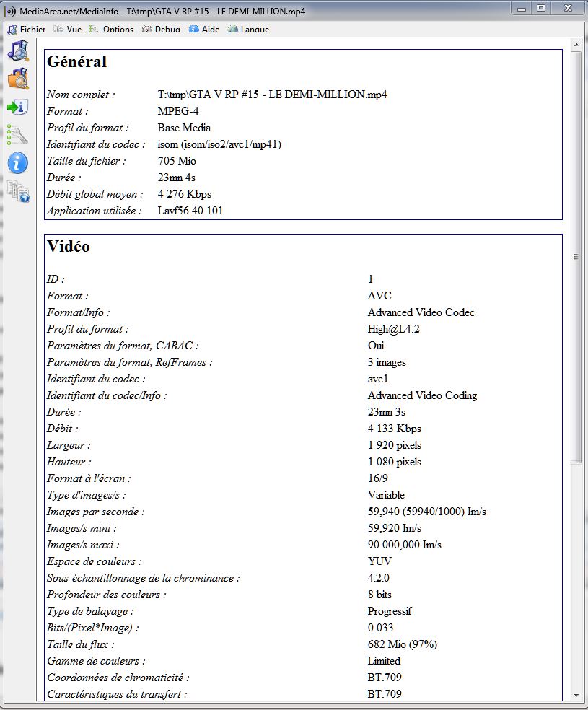Click the 16/9 aspect ratio value
This screenshot has width=588, height=710.
(377, 478)
